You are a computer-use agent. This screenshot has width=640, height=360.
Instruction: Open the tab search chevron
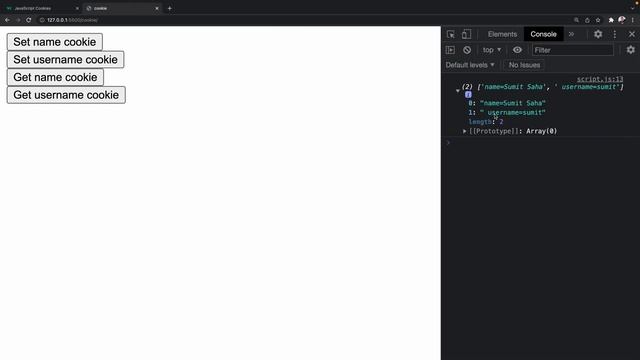(633, 8)
